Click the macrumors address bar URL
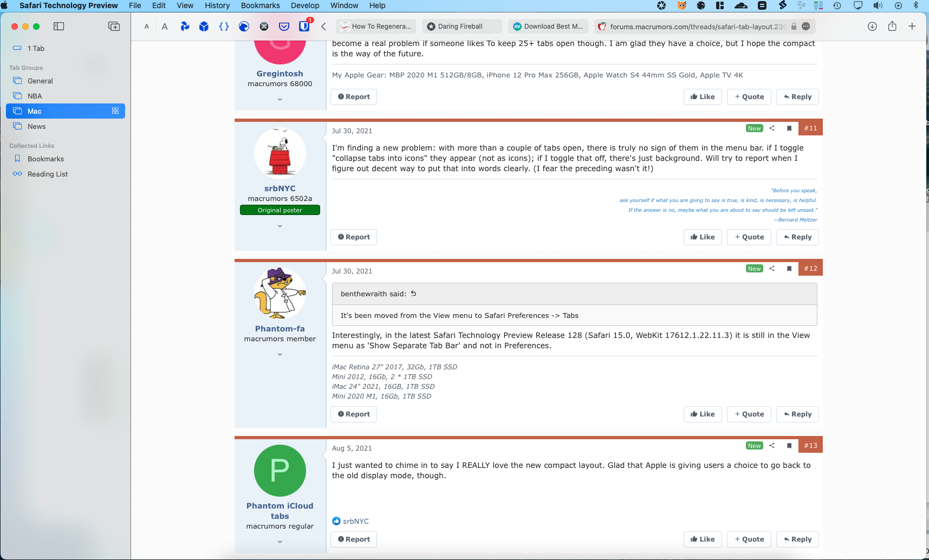Screen dimensions: 929x560 pyautogui.click(x=698, y=27)
